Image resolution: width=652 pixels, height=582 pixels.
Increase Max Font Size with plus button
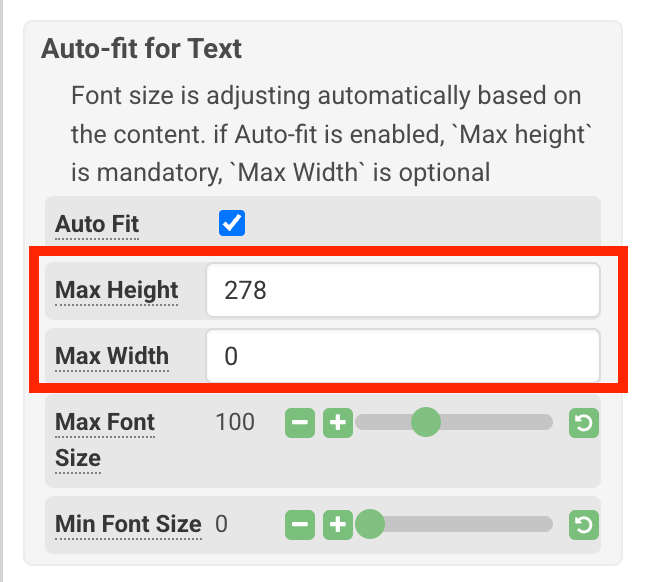[338, 423]
